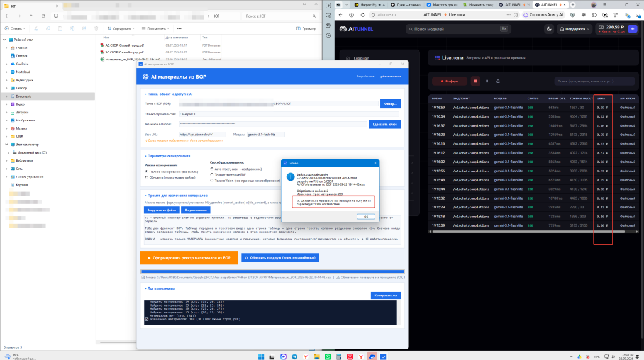644x360 pixels.
Task: Switch to the Изменить товар browser tab
Action: tap(478, 5)
